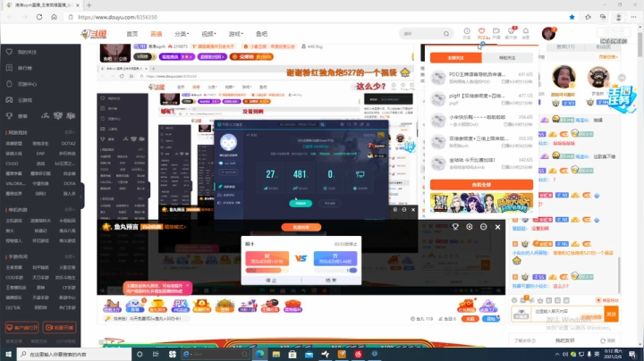Select the 直播 live tab
The width and height of the screenshot is (644, 361).
coord(156,34)
